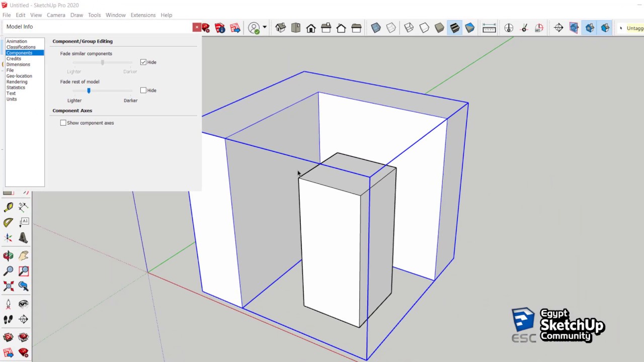Open the File menu

pyautogui.click(x=7, y=15)
